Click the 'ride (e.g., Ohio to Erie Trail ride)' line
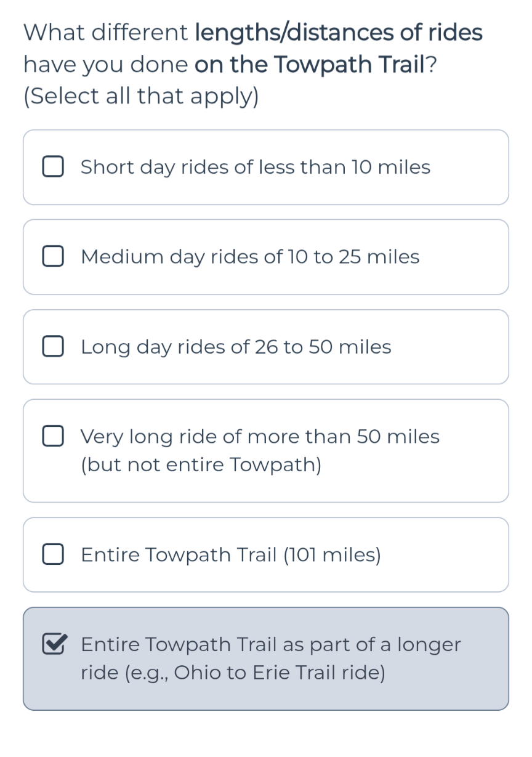The height and width of the screenshot is (757, 532). (233, 673)
